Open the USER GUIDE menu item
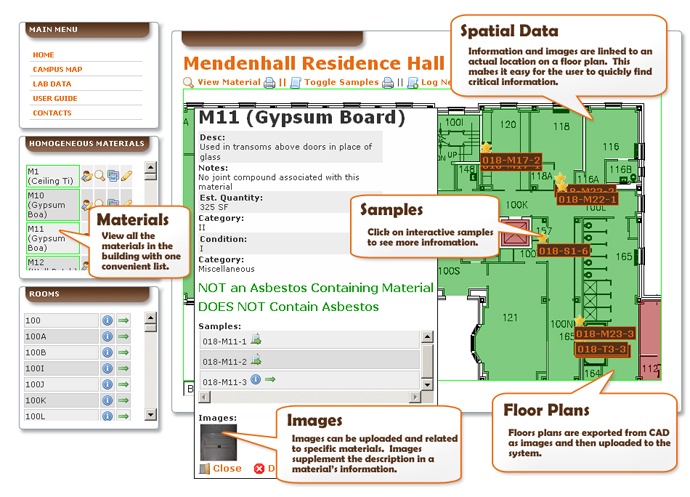This screenshot has height=497, width=690. coord(55,99)
